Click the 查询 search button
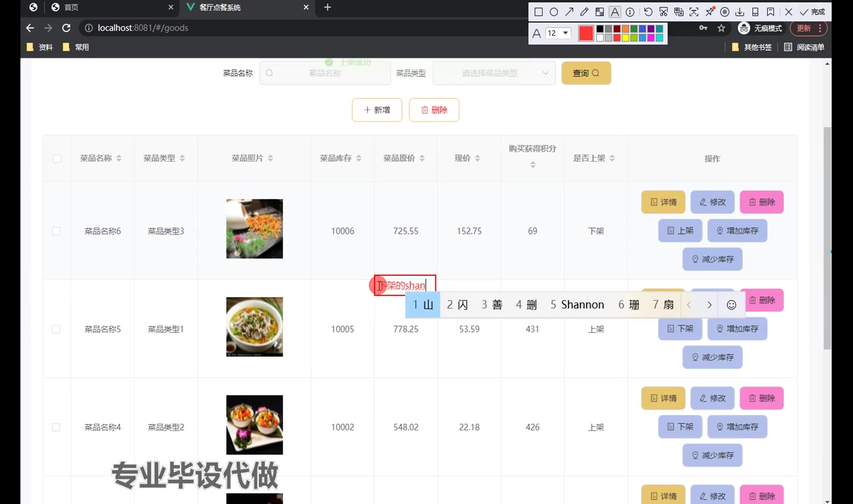This screenshot has width=853, height=504. pos(586,73)
